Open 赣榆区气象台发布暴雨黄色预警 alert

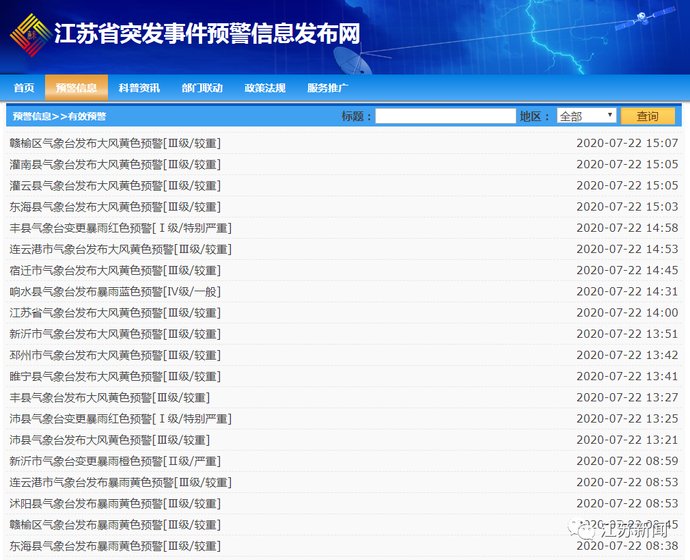click(x=115, y=524)
